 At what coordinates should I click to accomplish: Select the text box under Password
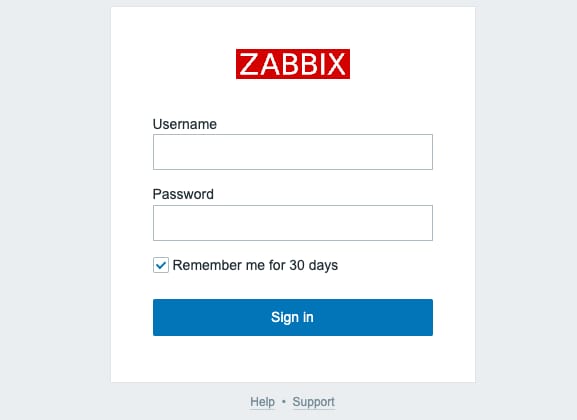[293, 223]
